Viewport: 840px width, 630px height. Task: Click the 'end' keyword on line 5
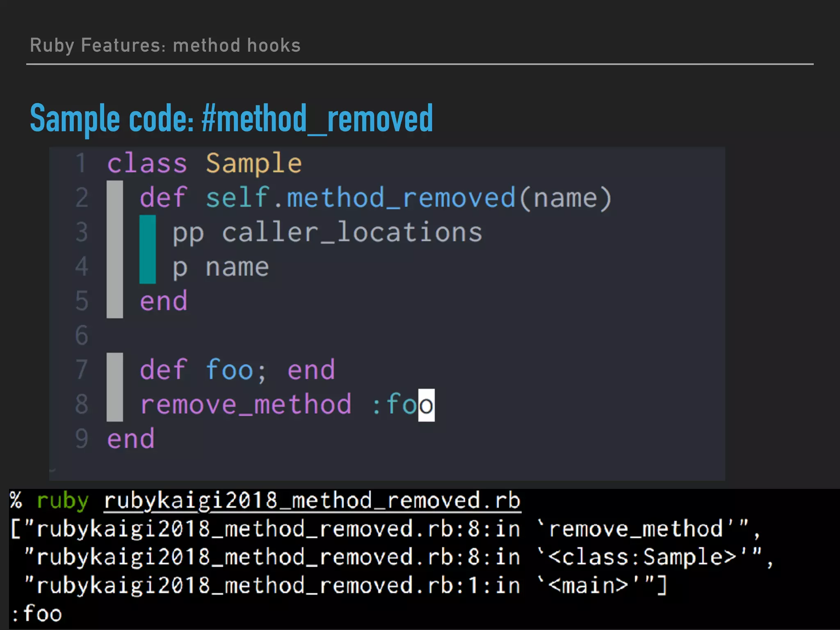[x=164, y=301]
